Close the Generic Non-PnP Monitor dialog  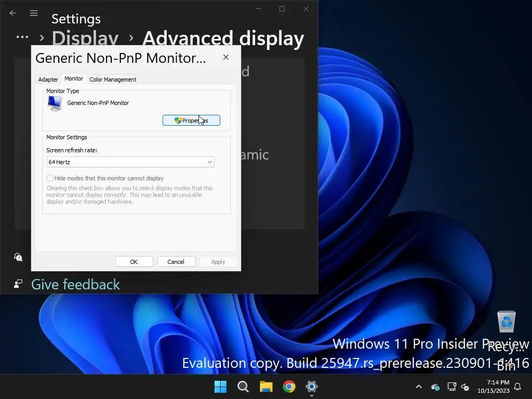226,57
